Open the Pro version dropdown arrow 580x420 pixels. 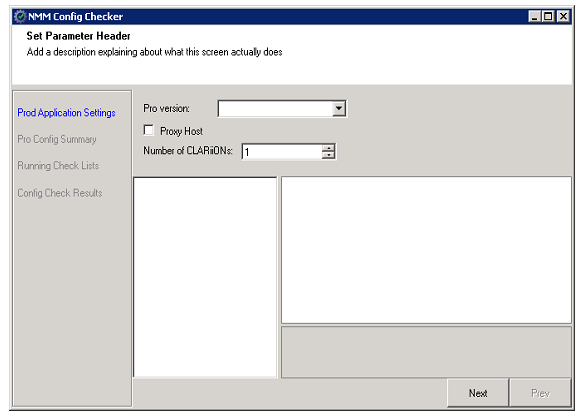point(339,109)
